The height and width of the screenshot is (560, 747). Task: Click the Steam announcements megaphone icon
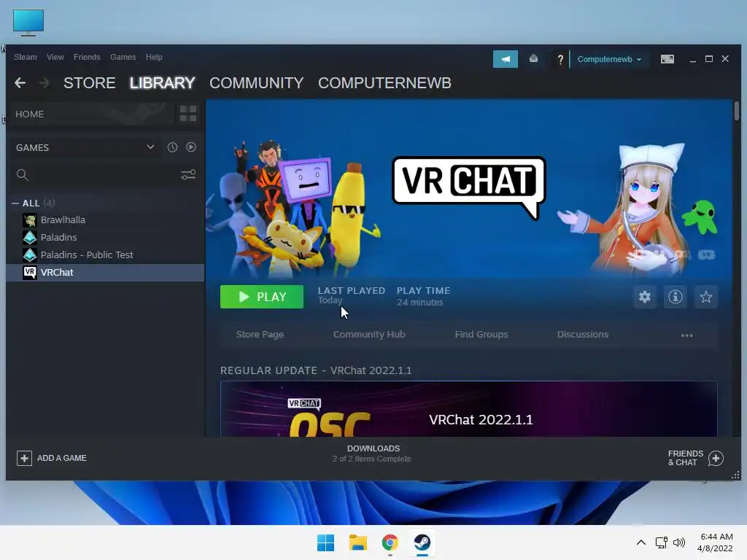coord(505,59)
